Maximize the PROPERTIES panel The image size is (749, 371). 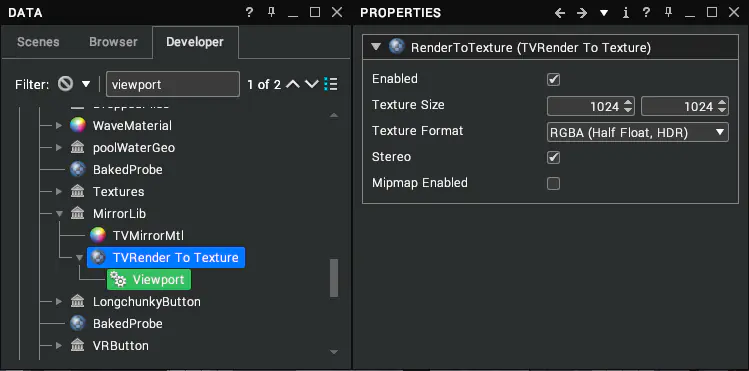(712, 13)
